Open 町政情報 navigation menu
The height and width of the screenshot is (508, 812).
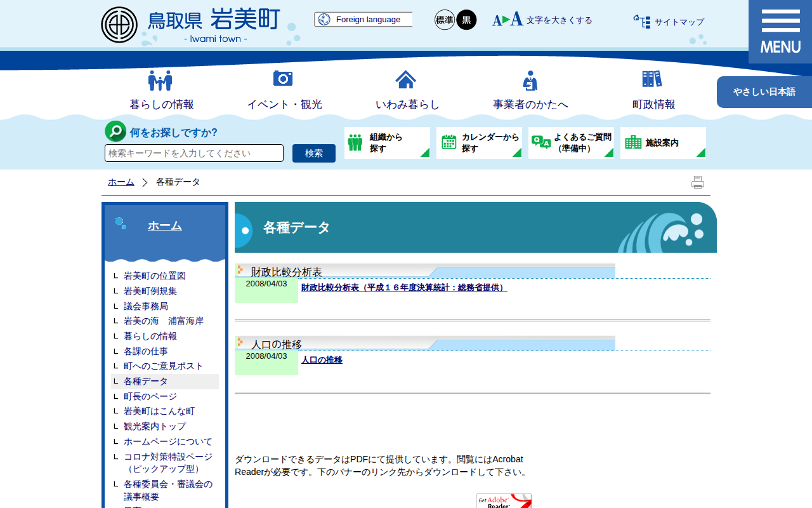[x=653, y=104]
